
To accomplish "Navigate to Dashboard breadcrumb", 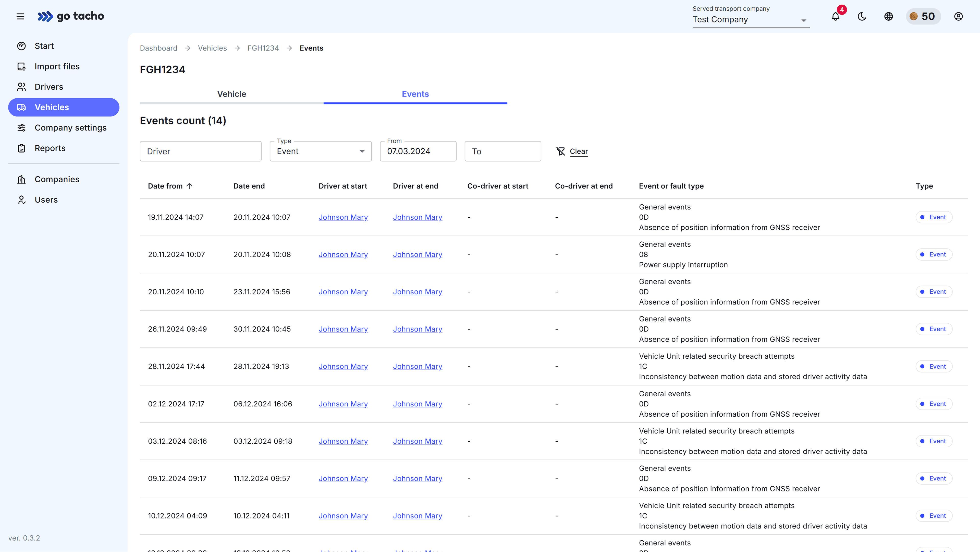I will (158, 48).
